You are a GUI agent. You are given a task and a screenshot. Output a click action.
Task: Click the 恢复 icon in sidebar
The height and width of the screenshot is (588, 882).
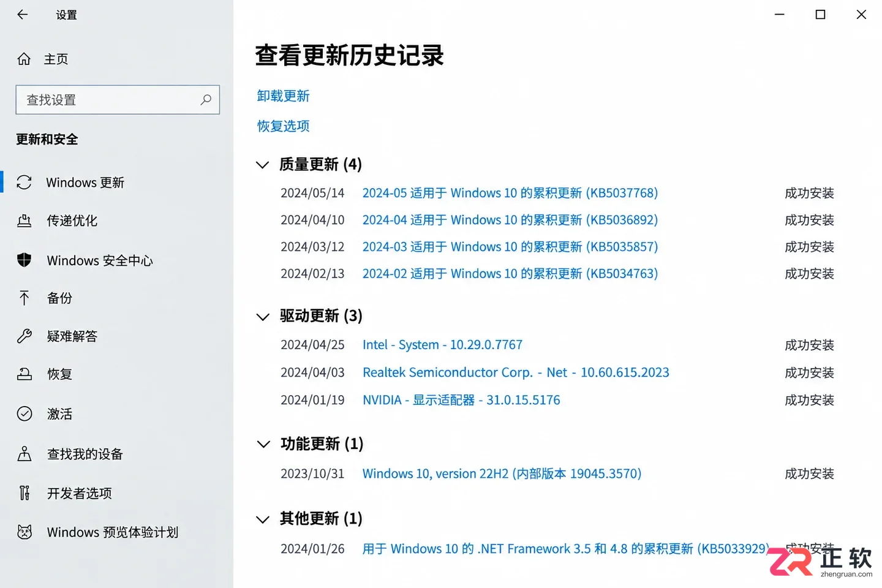[24, 374]
